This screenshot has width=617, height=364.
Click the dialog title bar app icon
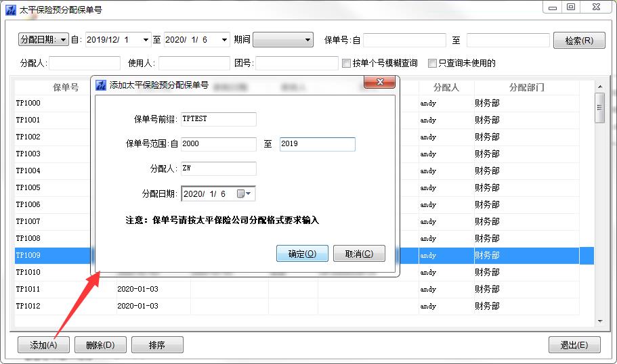(x=101, y=85)
